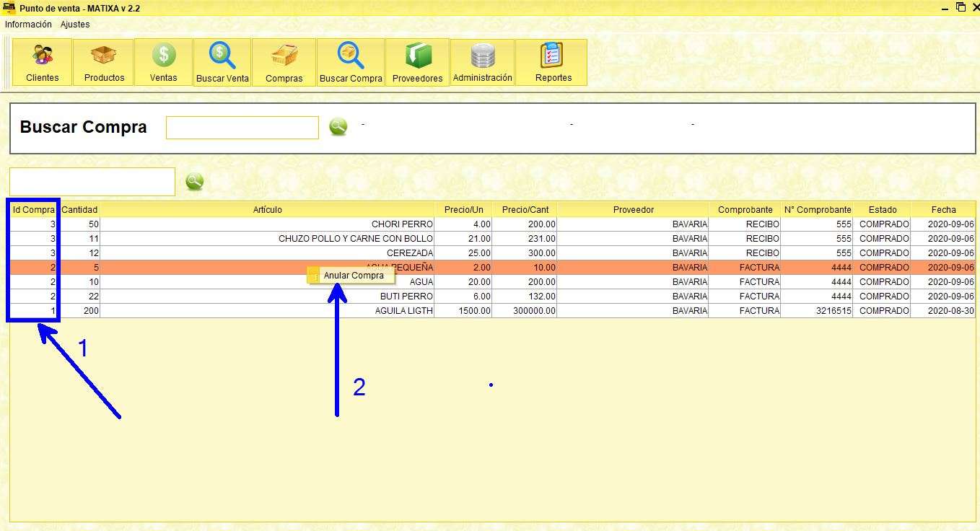Open Buscar Venta from the toolbar

point(222,61)
